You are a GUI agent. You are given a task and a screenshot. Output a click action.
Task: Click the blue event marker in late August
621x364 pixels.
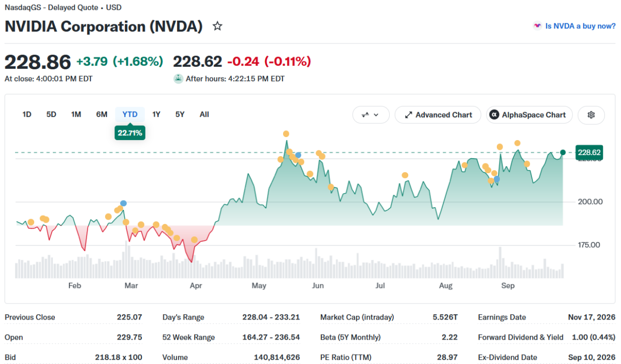(497, 179)
